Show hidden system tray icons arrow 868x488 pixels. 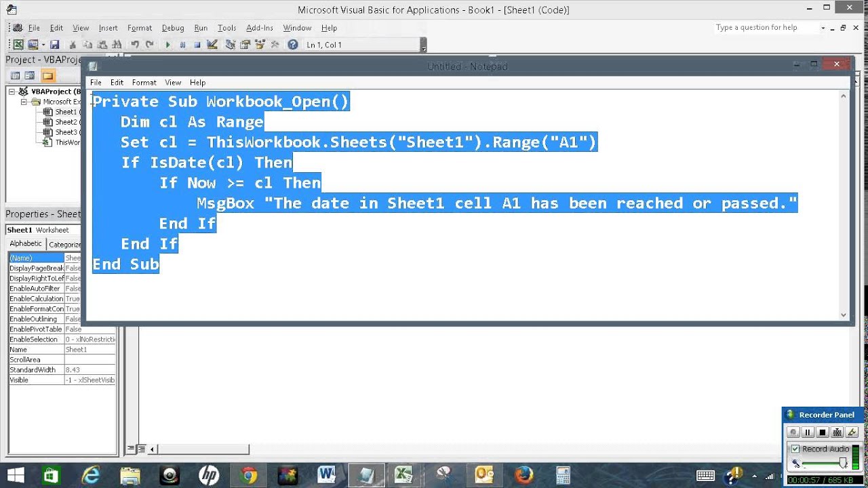[x=755, y=476]
